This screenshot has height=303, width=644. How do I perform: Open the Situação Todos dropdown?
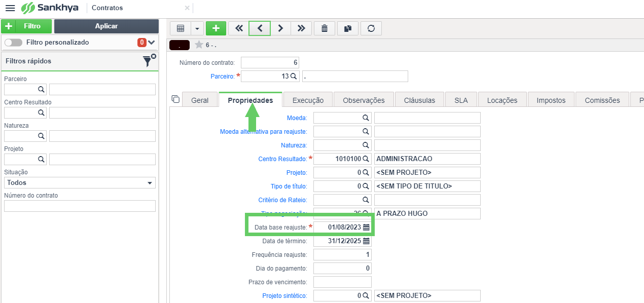80,183
